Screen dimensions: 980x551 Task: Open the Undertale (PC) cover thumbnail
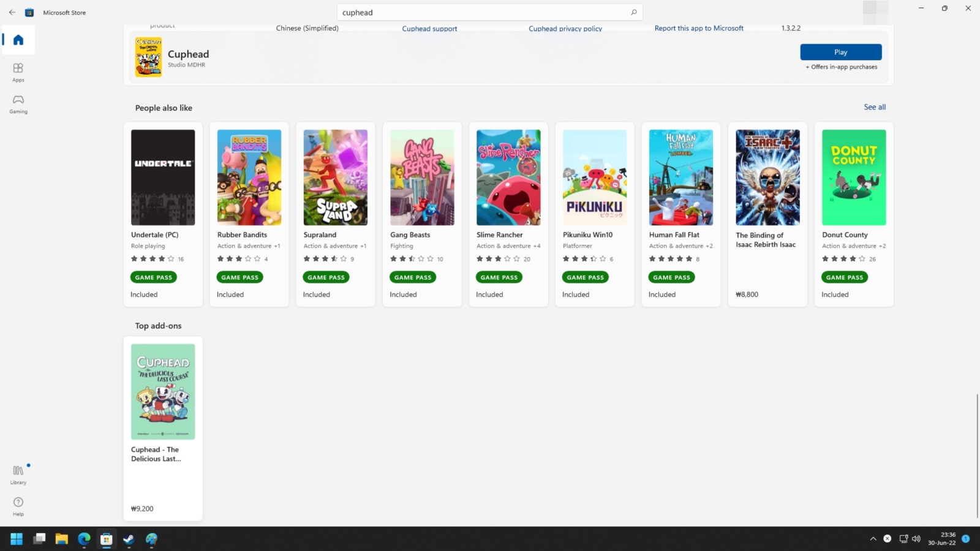163,178
